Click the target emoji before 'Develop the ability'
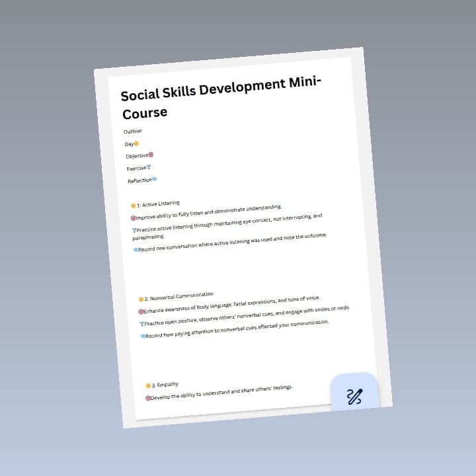 pyautogui.click(x=148, y=398)
